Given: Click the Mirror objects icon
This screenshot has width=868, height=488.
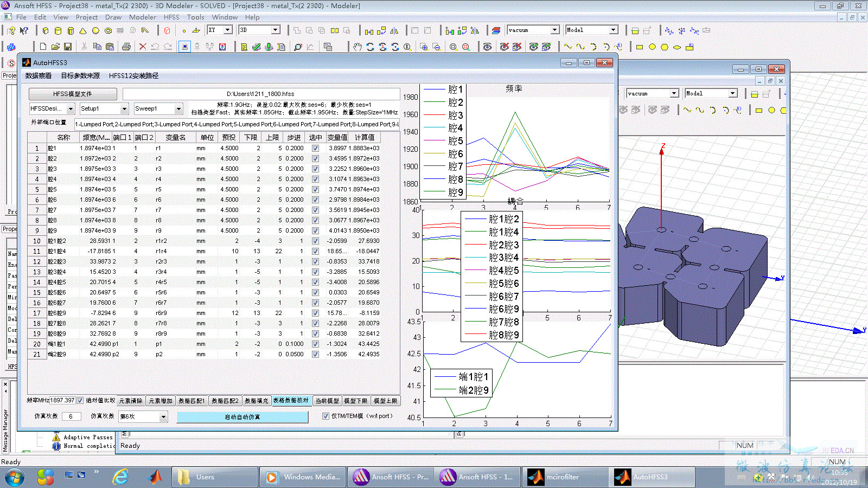Looking at the screenshot, I should (x=394, y=31).
